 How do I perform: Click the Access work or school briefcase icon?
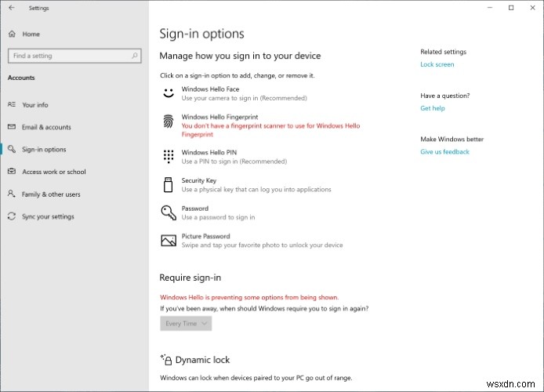(x=12, y=172)
